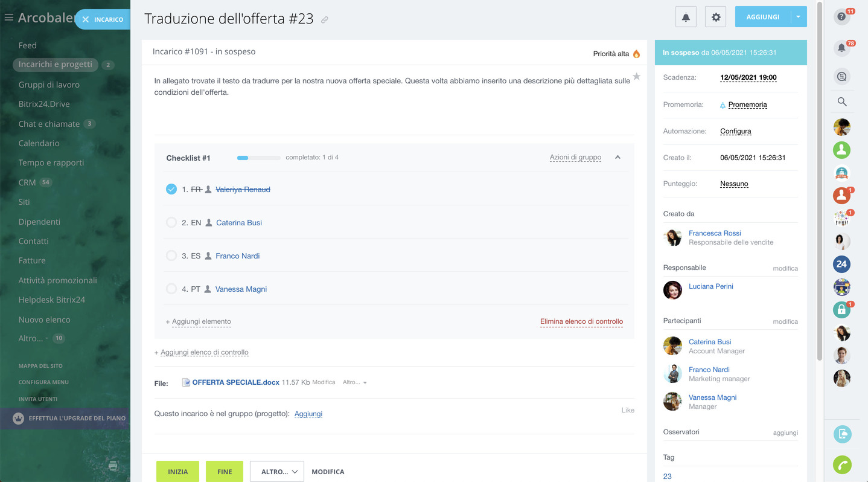
Task: Click the Promemoria reminder link
Action: [x=747, y=104]
